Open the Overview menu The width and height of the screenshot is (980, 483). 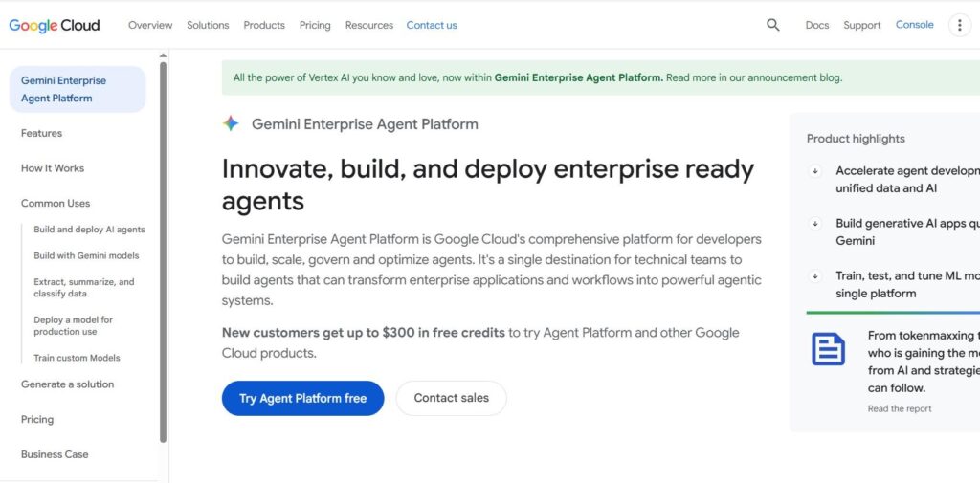[150, 25]
